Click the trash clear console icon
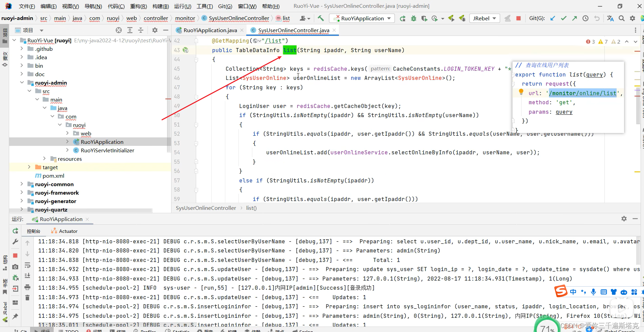Image resolution: width=644 pixels, height=332 pixels. (27, 297)
